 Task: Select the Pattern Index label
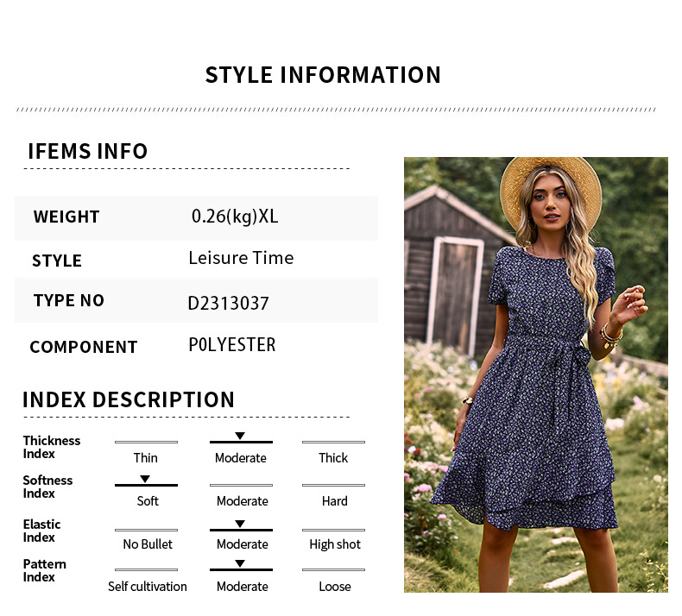pyautogui.click(x=45, y=570)
